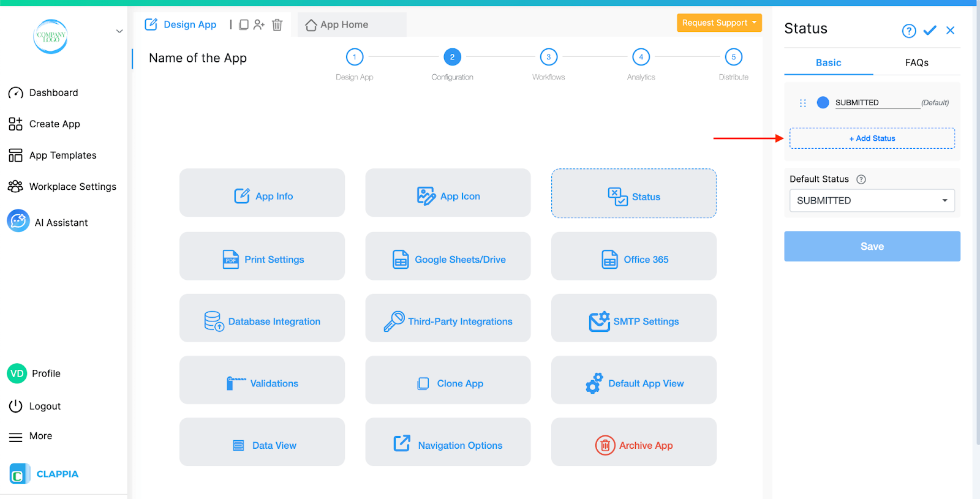Open the App Icon tile
980x499 pixels.
(448, 193)
